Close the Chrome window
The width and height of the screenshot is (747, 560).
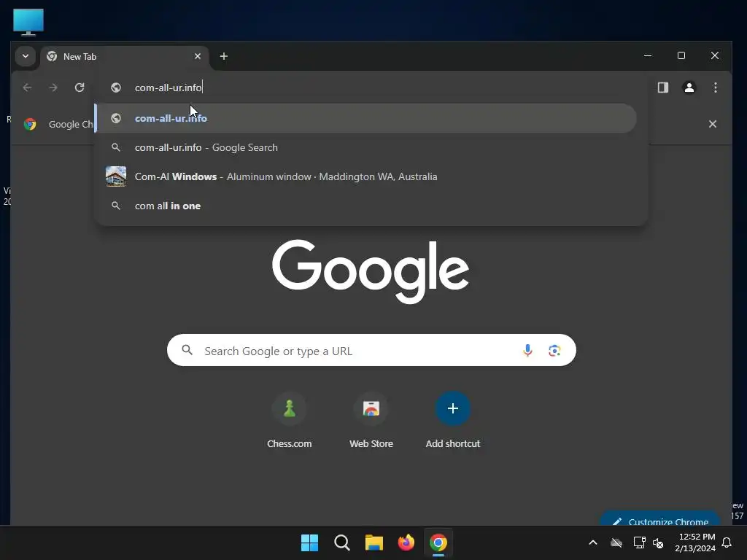715,55
